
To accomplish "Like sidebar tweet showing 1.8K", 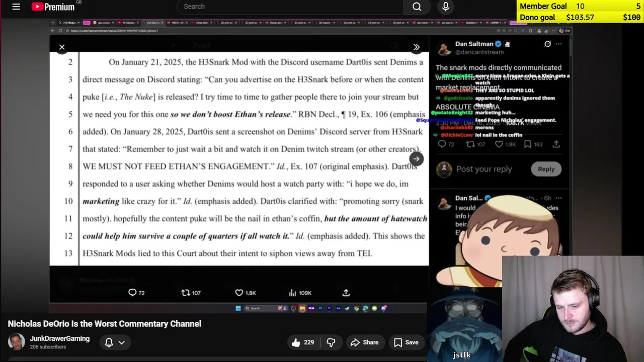I will [x=505, y=144].
